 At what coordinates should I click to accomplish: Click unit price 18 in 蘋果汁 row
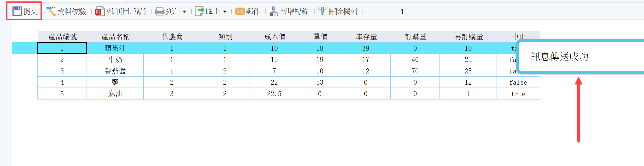point(320,48)
